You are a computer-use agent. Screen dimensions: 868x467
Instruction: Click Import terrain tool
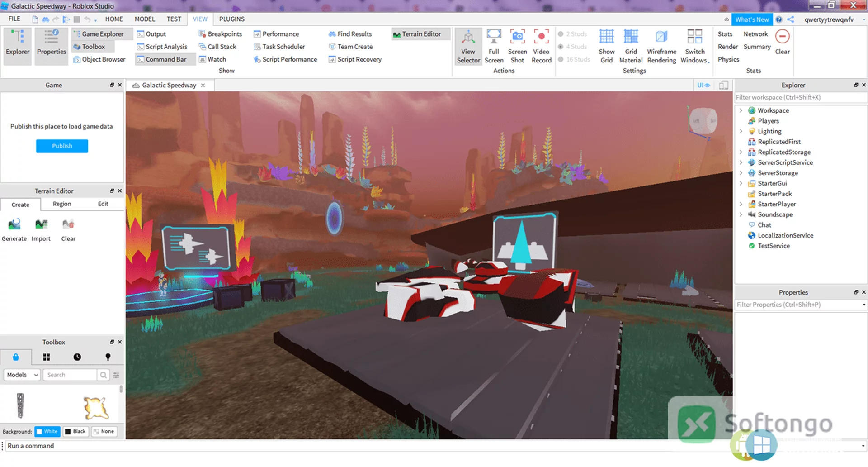tap(41, 230)
